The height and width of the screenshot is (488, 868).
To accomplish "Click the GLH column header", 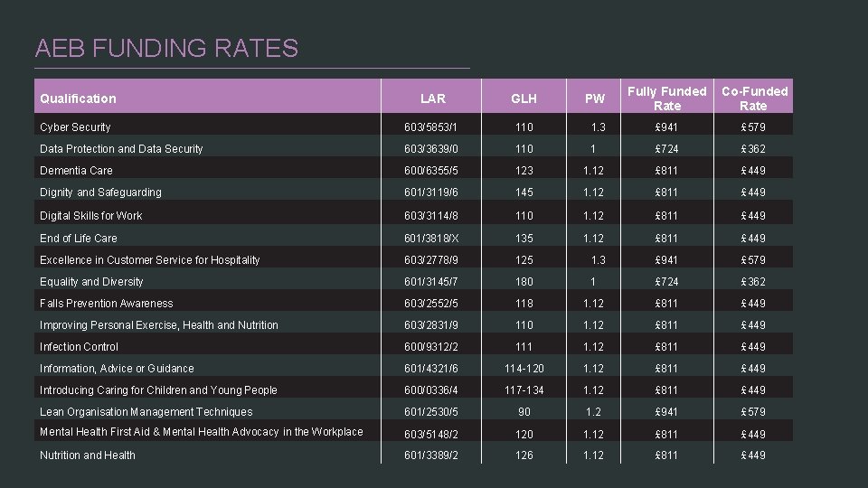I will [x=524, y=99].
